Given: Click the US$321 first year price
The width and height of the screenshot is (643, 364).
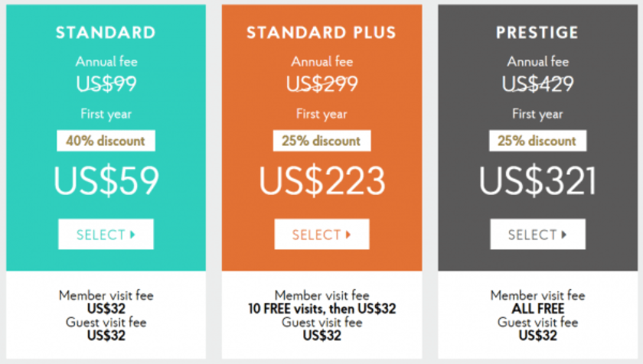Looking at the screenshot, I should tap(537, 180).
